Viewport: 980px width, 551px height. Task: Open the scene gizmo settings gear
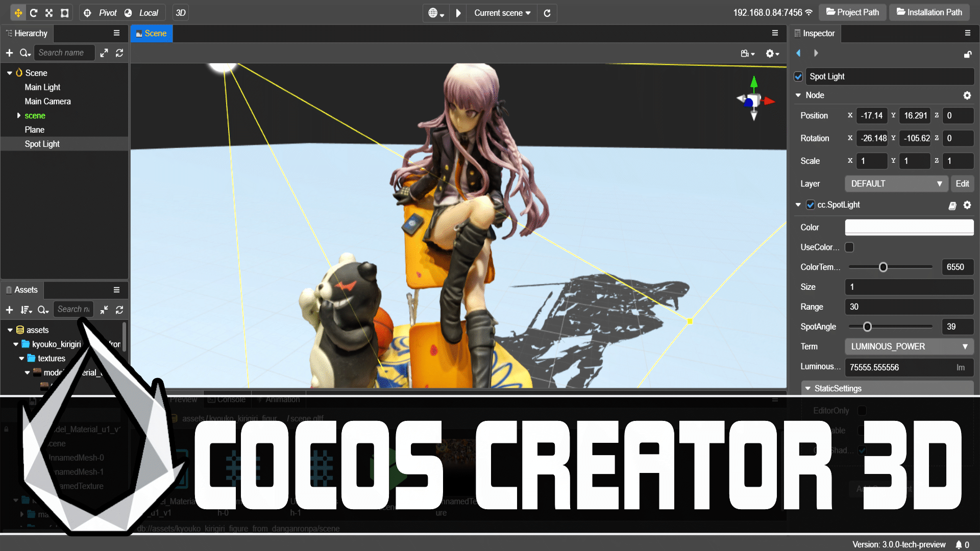click(x=771, y=54)
